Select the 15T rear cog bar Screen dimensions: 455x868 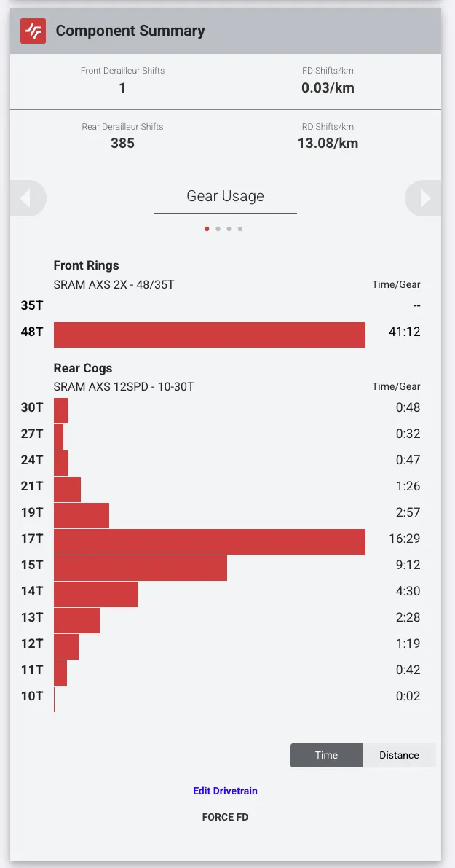tap(141, 568)
